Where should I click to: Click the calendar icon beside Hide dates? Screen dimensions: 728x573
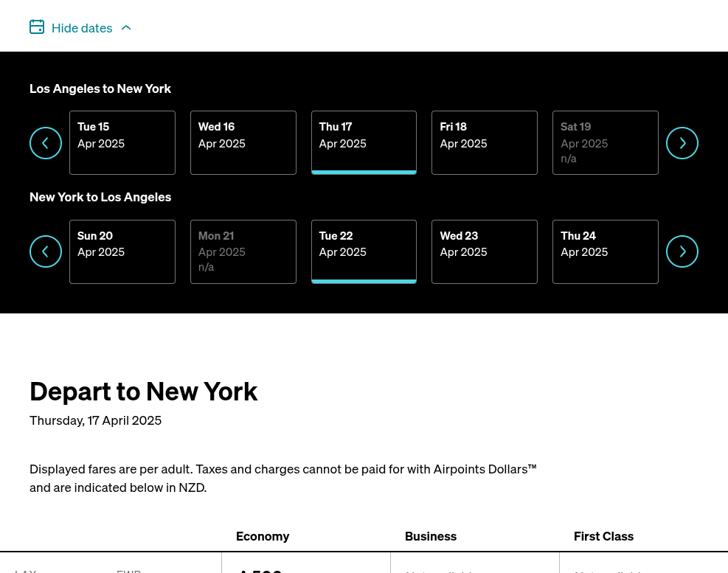[x=37, y=27]
